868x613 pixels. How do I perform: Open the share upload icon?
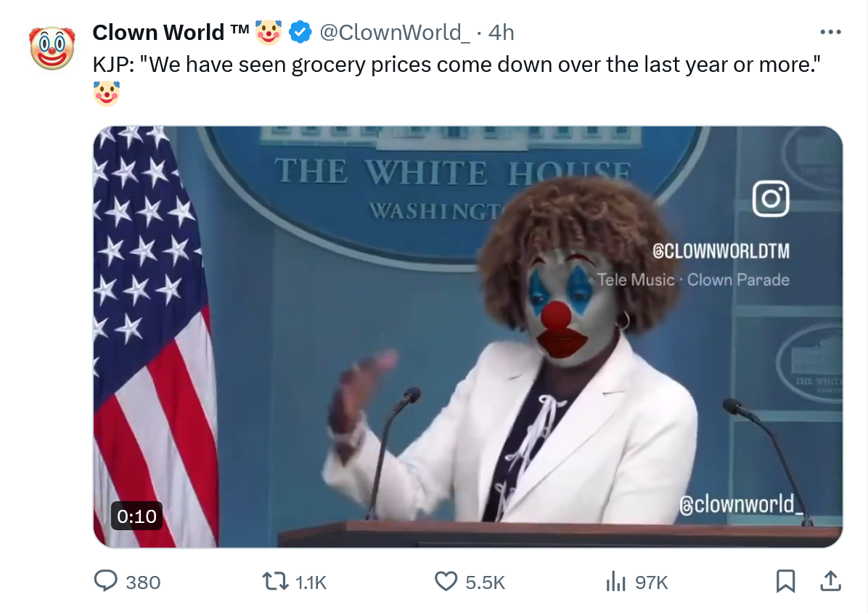[x=830, y=582]
